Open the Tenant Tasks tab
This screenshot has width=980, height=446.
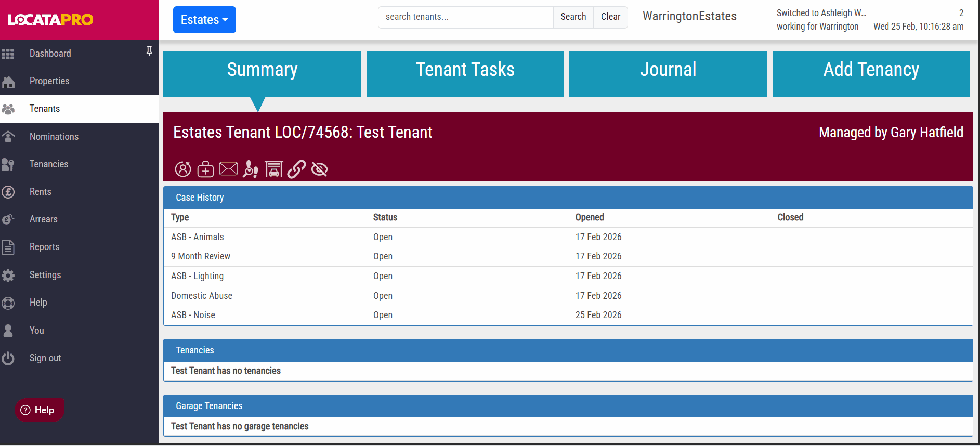(x=465, y=74)
